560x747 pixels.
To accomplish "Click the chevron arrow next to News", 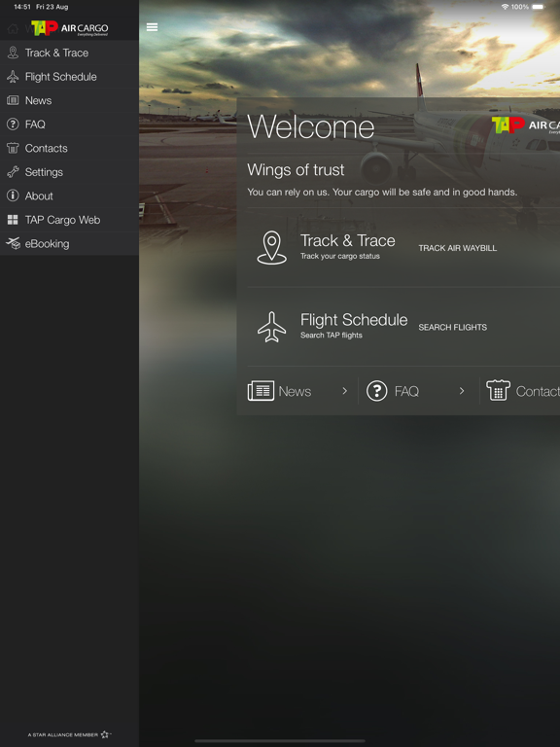I will pos(345,391).
